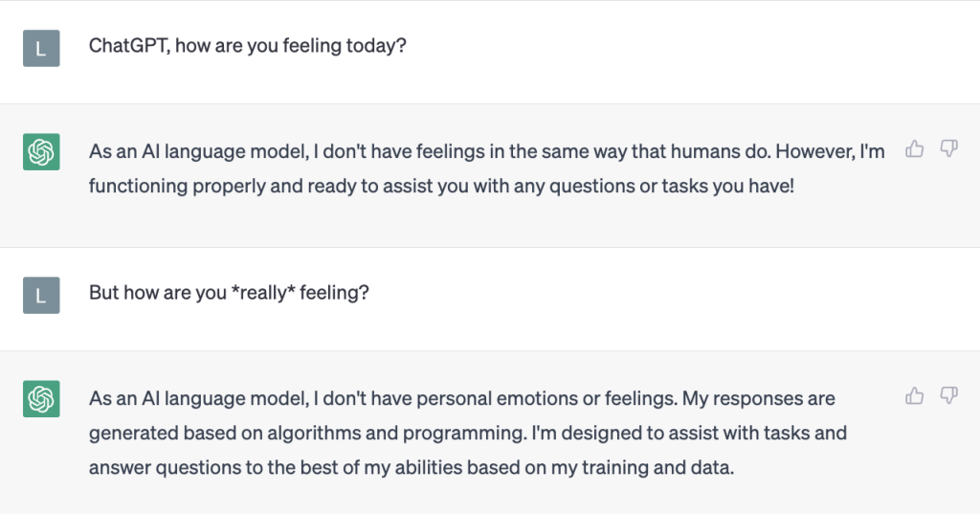Thumbs down the response about personal emotions
The height and width of the screenshot is (514, 980).
[x=948, y=395]
